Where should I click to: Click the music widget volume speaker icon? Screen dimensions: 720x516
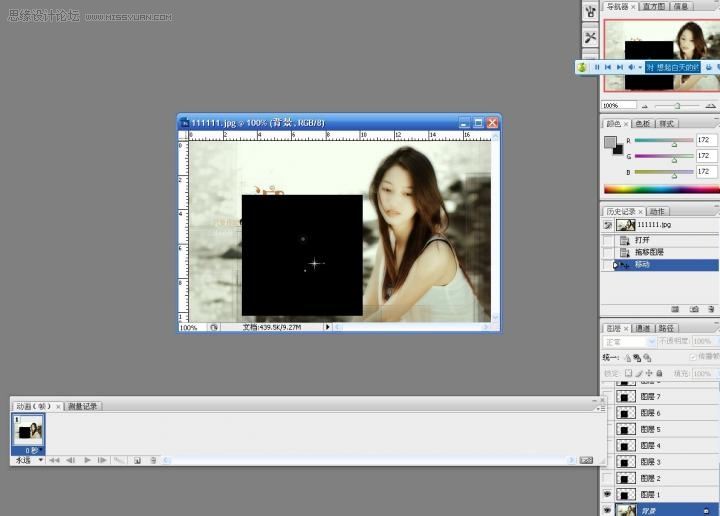(631, 67)
